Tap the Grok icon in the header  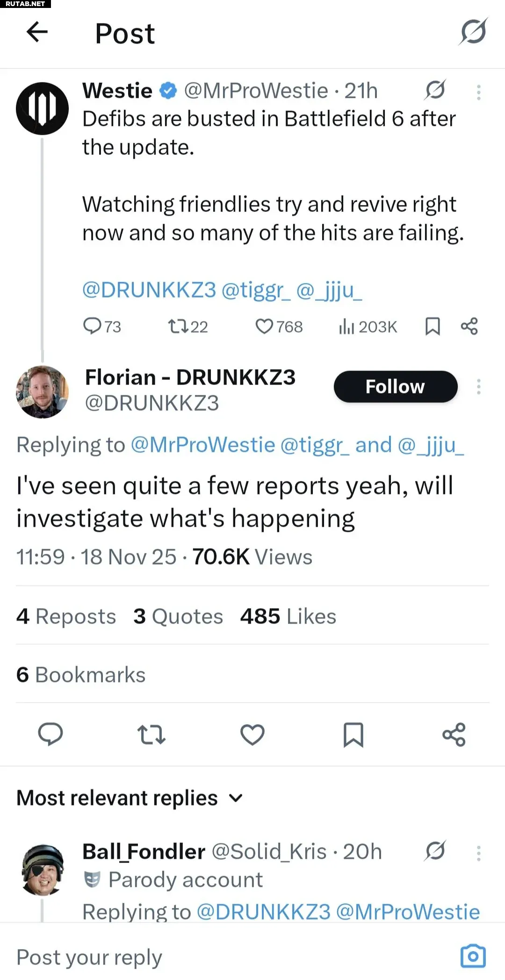(473, 32)
